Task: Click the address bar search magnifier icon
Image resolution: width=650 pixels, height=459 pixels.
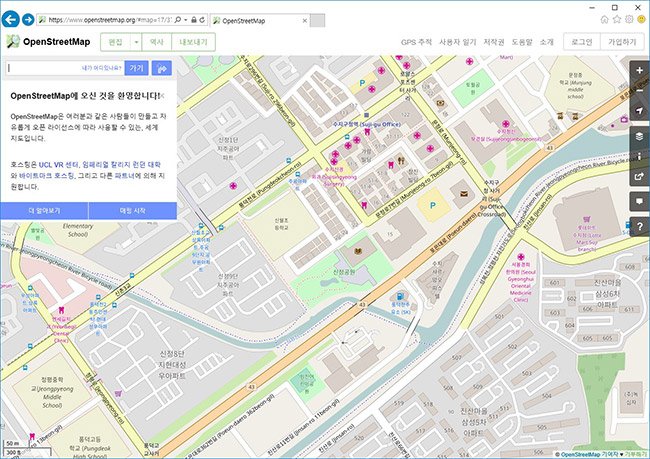Action: [178, 20]
